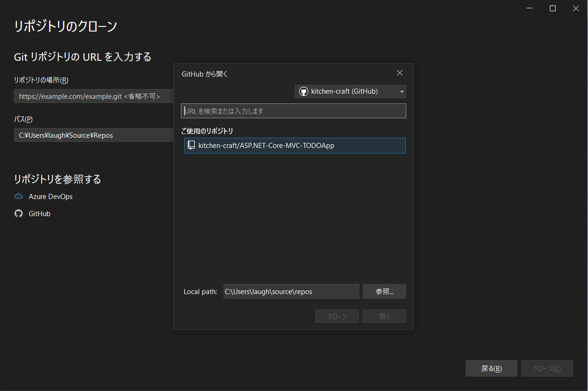Click the 開く button in GitHub dialog
Screen dimensions: 588x391
(384, 316)
